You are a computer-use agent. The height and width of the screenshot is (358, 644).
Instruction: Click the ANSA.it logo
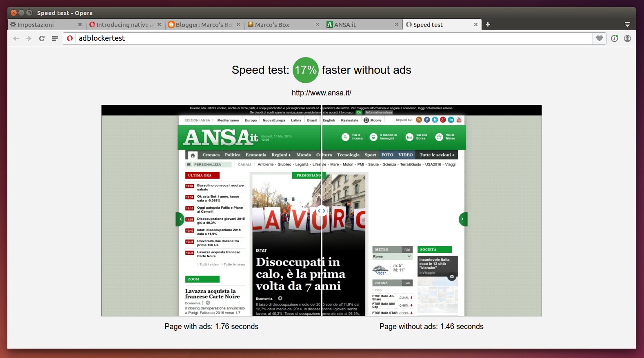click(220, 137)
